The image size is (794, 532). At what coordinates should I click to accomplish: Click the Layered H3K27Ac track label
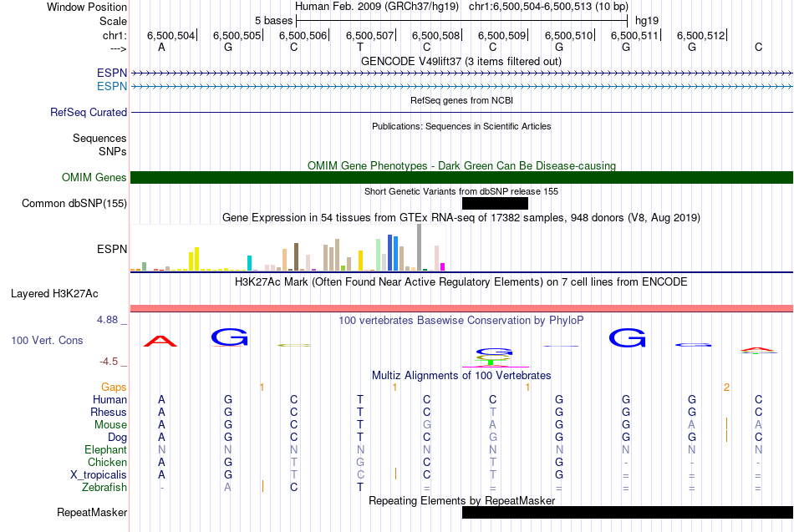pos(54,294)
